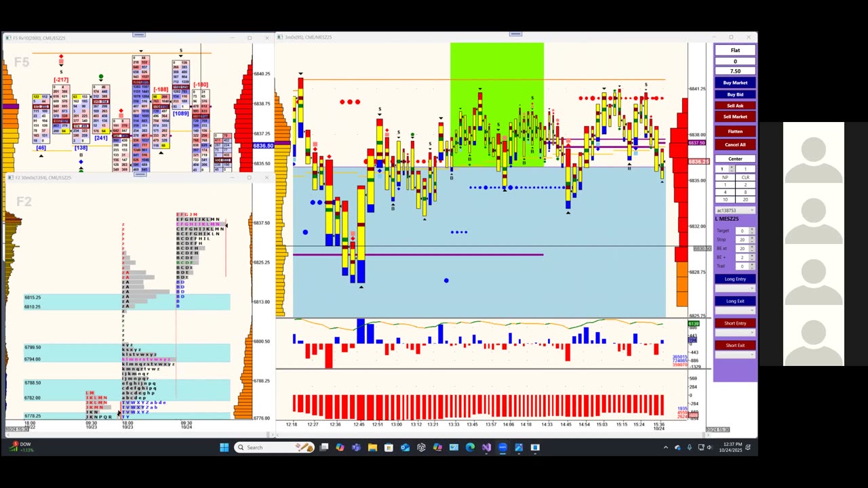868x488 pixels.
Task: Show hidden system tray icons
Action: (666, 447)
